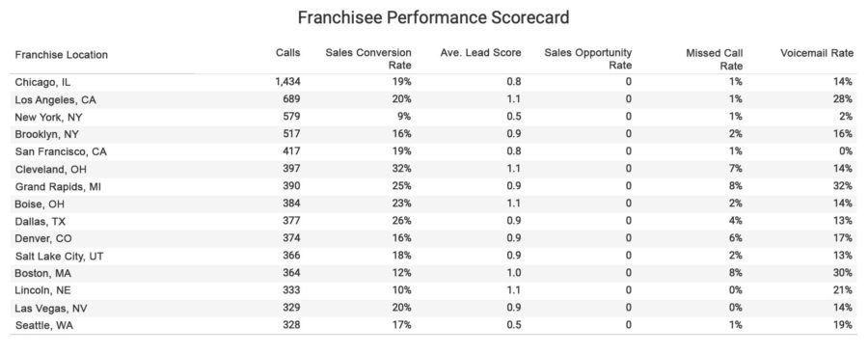Select the Los Angeles, CA row
This screenshot has height=354, width=868.
click(434, 99)
